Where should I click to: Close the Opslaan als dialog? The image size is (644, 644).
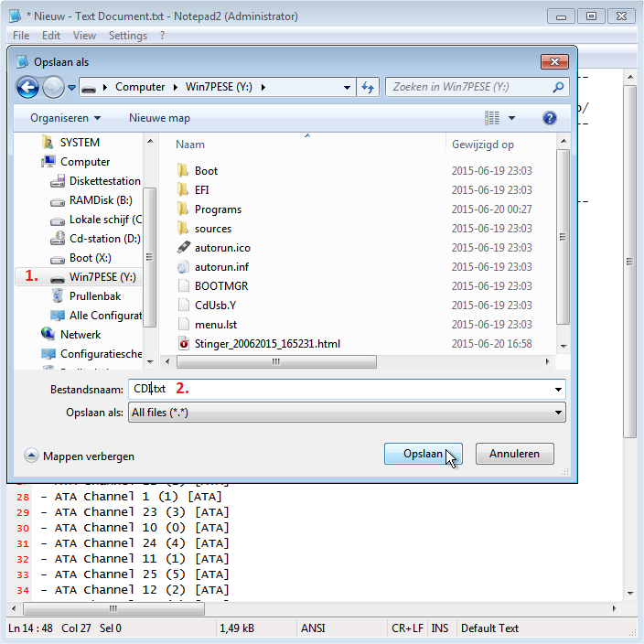tap(554, 62)
